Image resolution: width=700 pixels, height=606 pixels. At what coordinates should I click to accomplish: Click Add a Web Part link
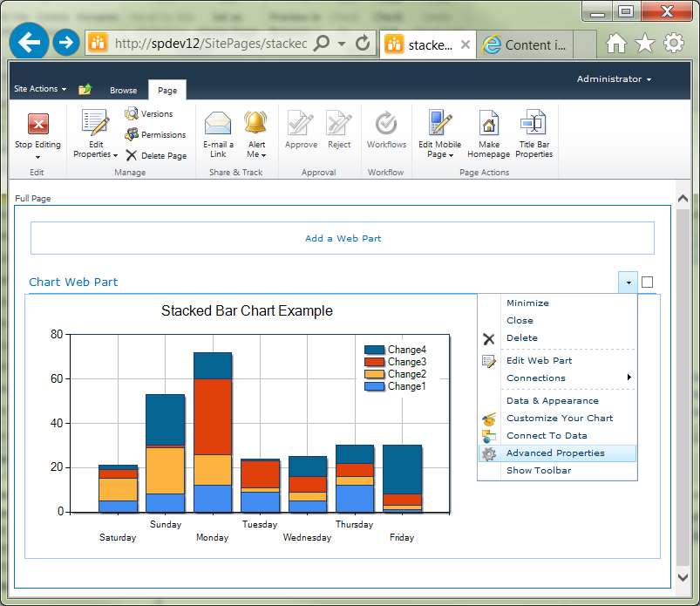(343, 238)
